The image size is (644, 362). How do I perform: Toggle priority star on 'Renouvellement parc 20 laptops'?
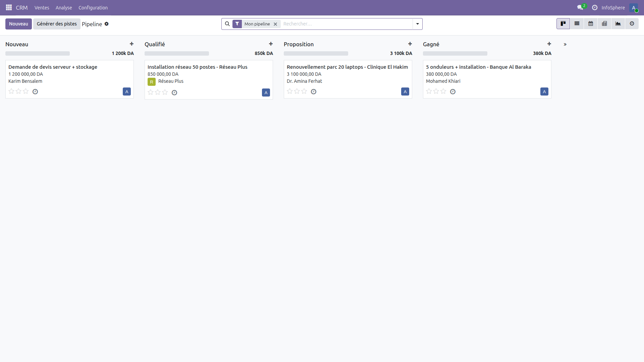(290, 91)
